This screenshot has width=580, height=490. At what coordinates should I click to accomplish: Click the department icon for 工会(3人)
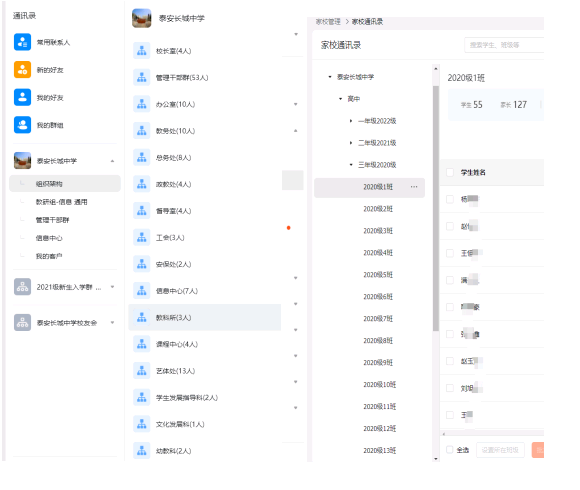142,237
